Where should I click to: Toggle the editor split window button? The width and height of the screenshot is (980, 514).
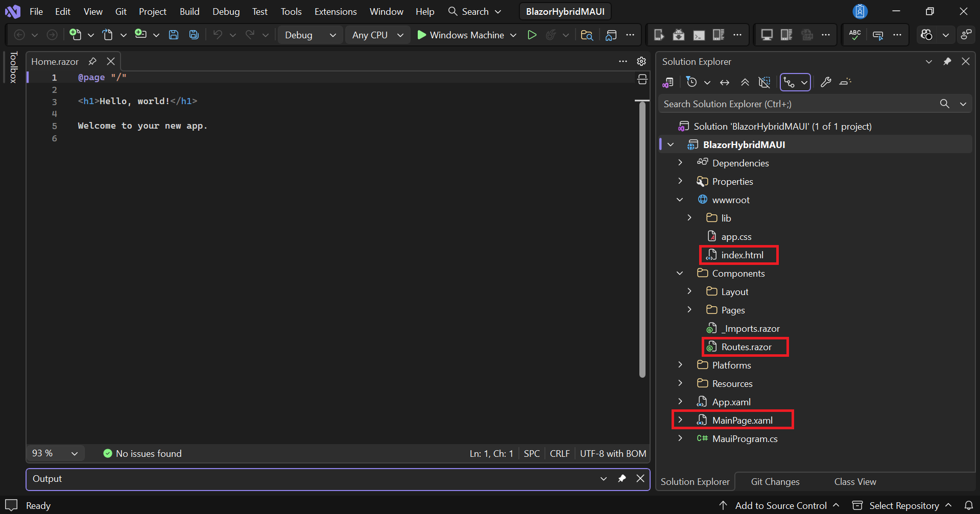click(x=642, y=79)
